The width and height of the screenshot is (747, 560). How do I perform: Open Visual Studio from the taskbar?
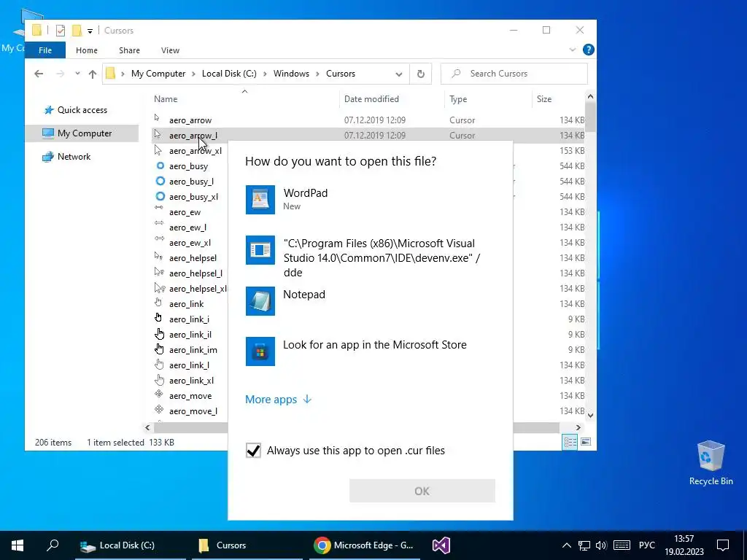(x=441, y=545)
